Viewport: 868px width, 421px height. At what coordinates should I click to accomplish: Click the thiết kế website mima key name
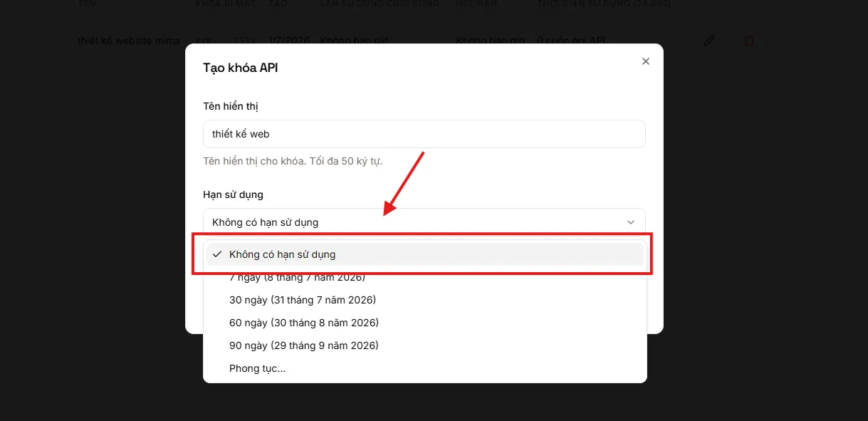pos(129,41)
